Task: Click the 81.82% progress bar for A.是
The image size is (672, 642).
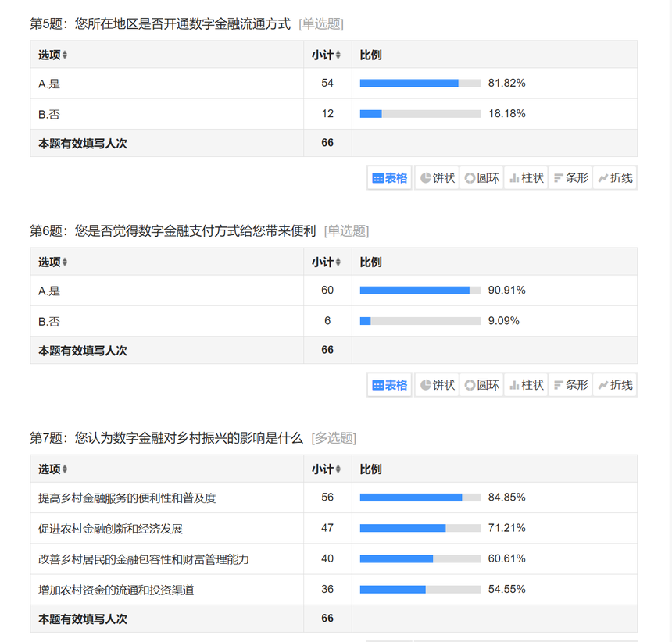Action: 420,83
